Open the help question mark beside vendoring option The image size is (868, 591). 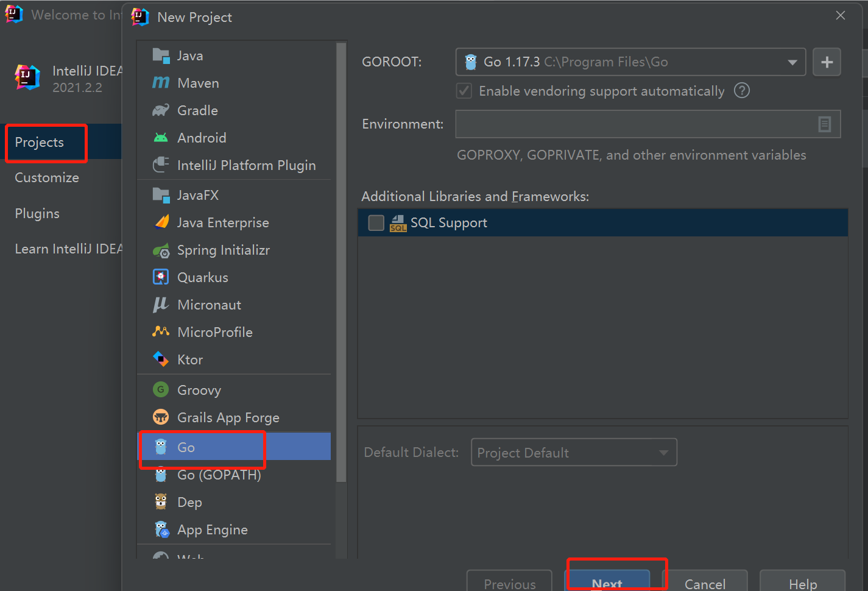(x=742, y=91)
